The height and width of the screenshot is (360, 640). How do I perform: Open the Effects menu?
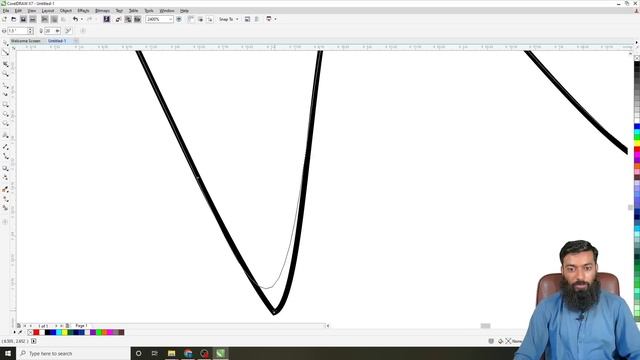tap(83, 11)
